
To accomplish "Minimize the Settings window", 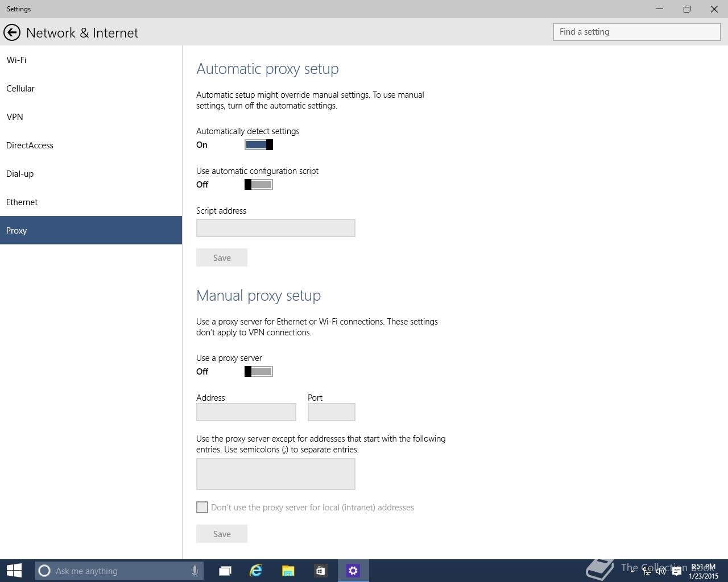I will pyautogui.click(x=660, y=9).
